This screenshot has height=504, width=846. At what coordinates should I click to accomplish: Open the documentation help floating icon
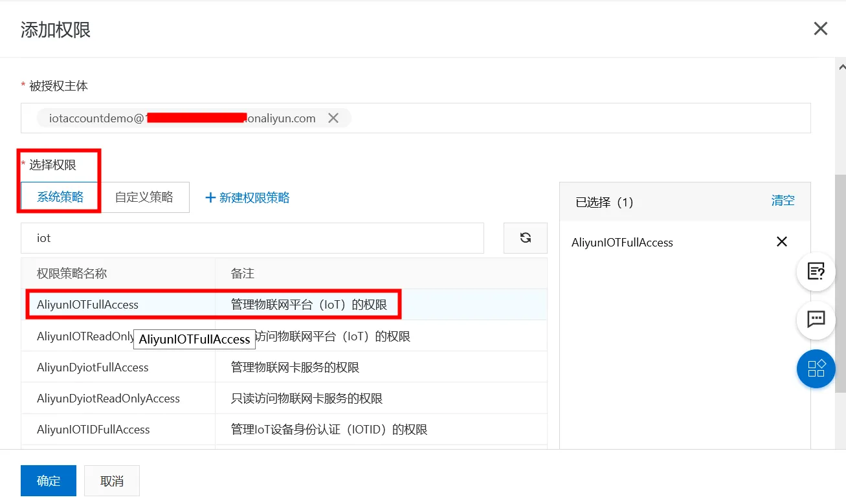click(816, 271)
